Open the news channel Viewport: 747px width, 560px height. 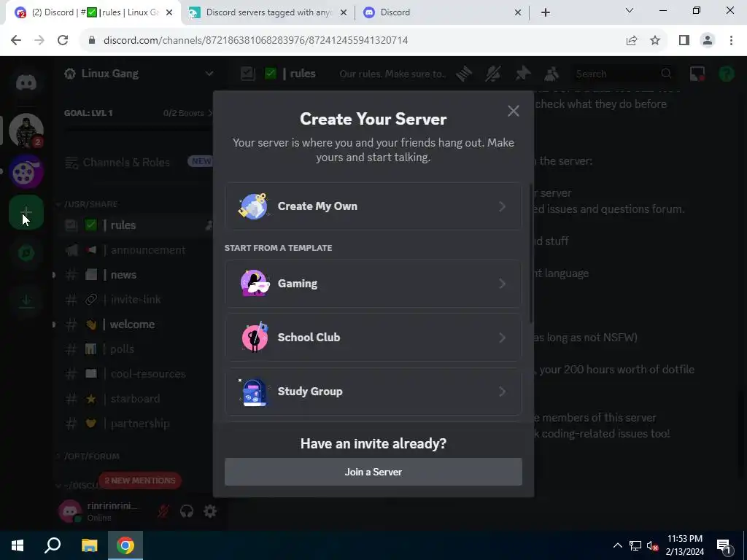[136, 275]
